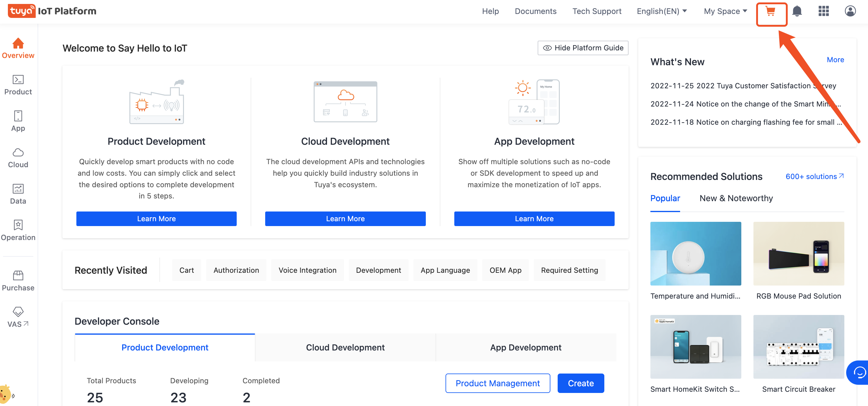The image size is (868, 406).
Task: Click the Cloud Development illustration
Action: click(x=346, y=102)
